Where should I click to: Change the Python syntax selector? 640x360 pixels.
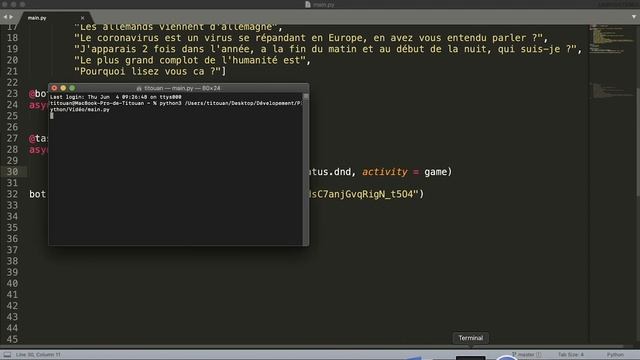(x=615, y=354)
